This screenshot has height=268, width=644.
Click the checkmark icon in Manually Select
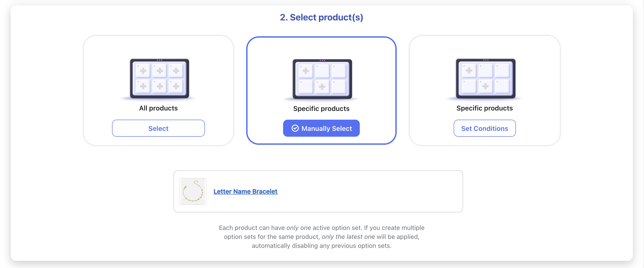pos(295,128)
